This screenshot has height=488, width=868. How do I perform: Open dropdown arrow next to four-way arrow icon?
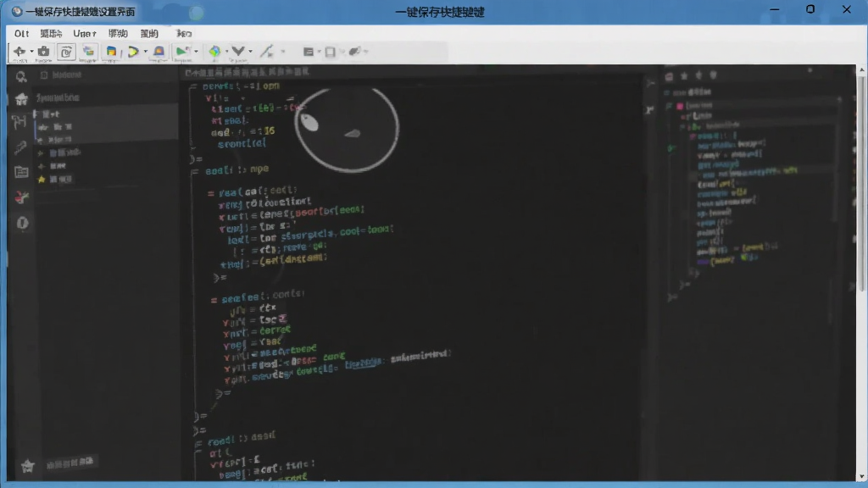tap(31, 52)
